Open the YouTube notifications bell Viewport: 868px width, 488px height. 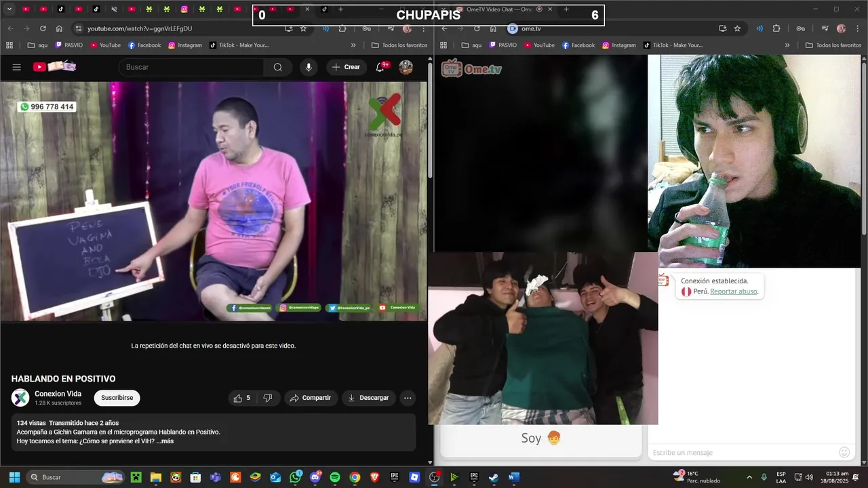380,67
